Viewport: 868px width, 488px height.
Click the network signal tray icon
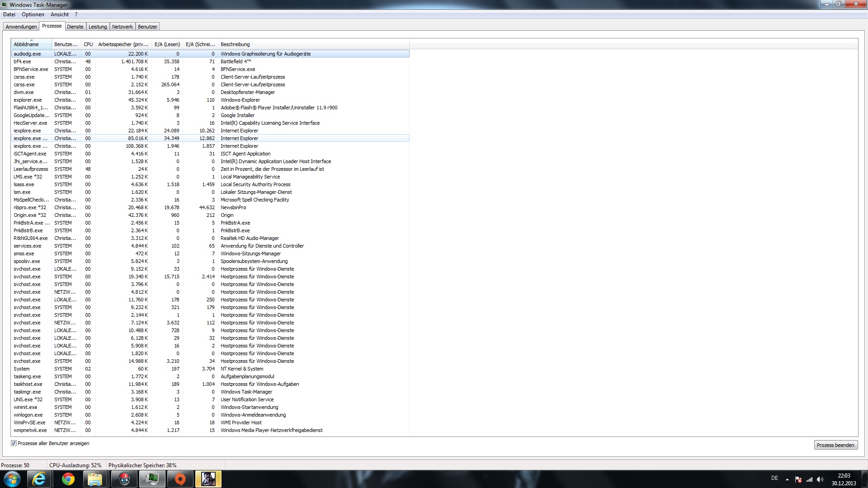(809, 479)
